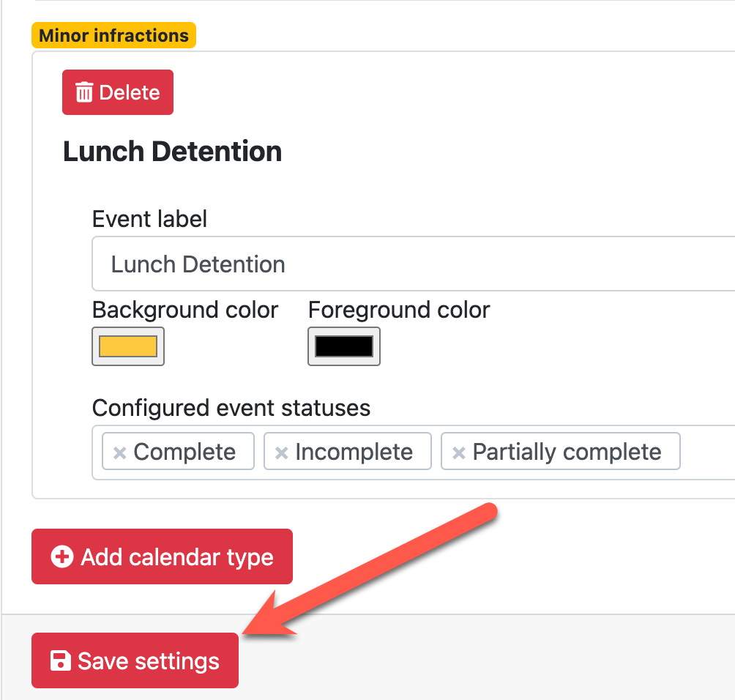Click the Lunch Detention heading
735x700 pixels.
[x=172, y=152]
